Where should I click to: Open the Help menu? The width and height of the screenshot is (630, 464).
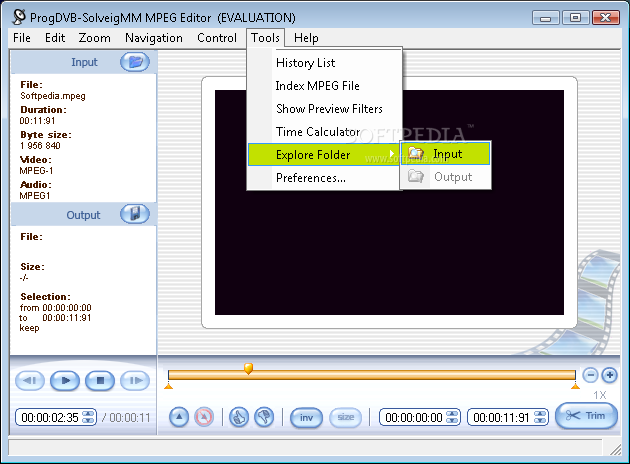coord(306,38)
